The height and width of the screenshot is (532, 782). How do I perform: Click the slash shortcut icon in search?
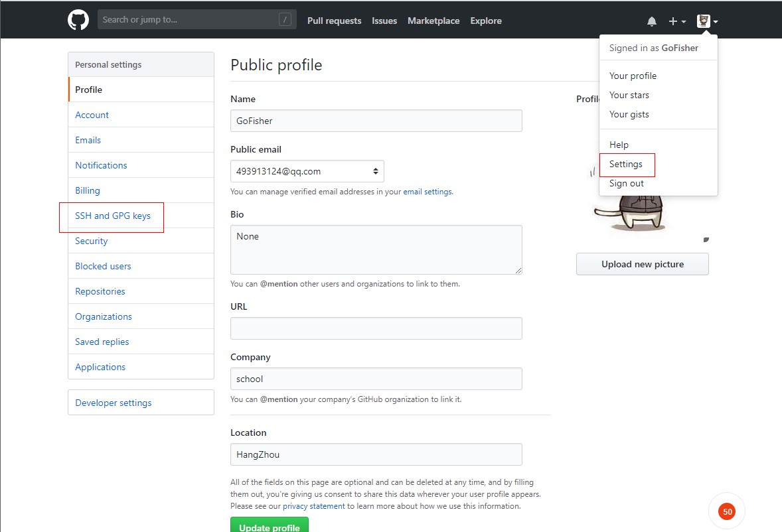tap(285, 20)
